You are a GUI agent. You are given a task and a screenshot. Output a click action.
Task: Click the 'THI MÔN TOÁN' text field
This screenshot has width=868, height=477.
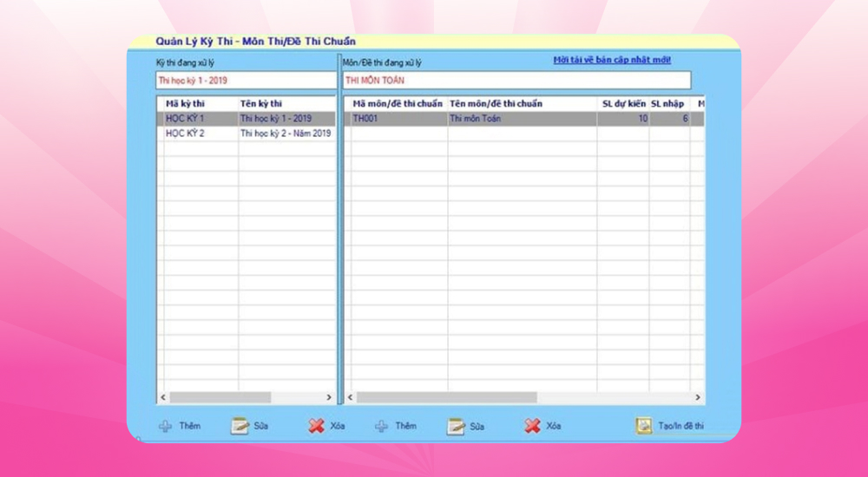click(x=516, y=81)
